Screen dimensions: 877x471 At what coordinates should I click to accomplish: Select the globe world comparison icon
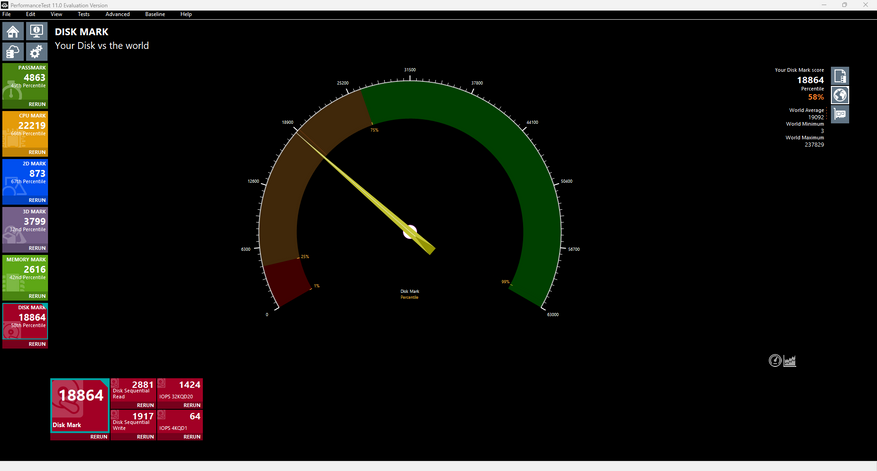click(840, 95)
